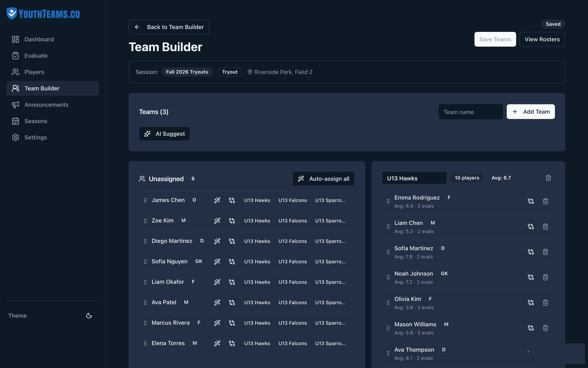The width and height of the screenshot is (588, 368).
Task: Click the auto-assign wand icon for Diego Martinez
Action: tap(217, 241)
